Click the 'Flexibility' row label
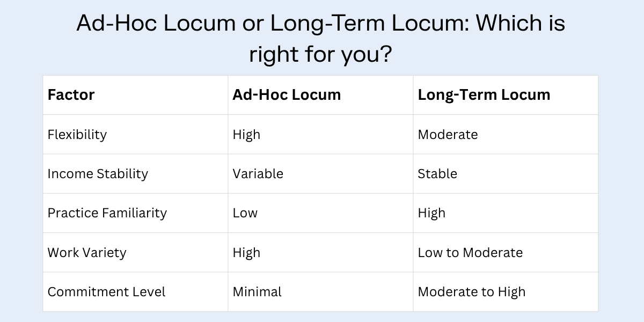The width and height of the screenshot is (644, 322). [x=77, y=134]
